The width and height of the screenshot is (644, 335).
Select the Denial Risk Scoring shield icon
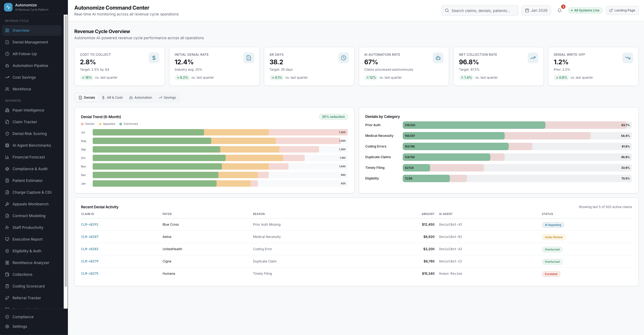pos(7,133)
